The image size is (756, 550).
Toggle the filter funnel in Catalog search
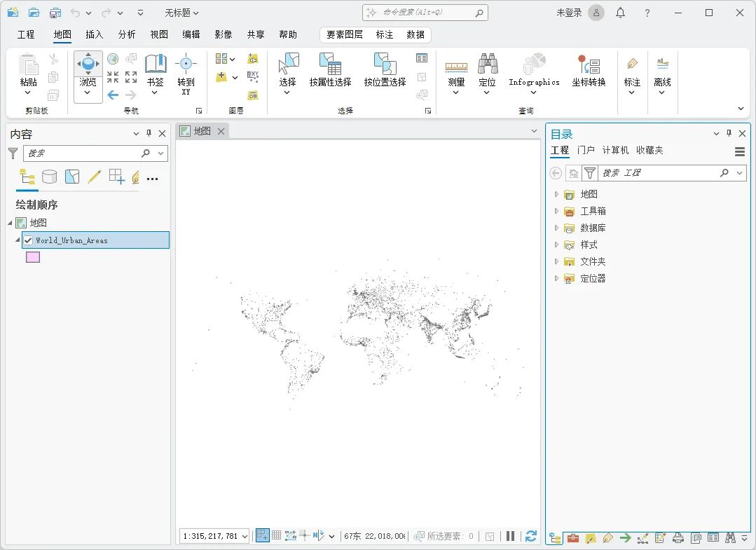click(590, 172)
